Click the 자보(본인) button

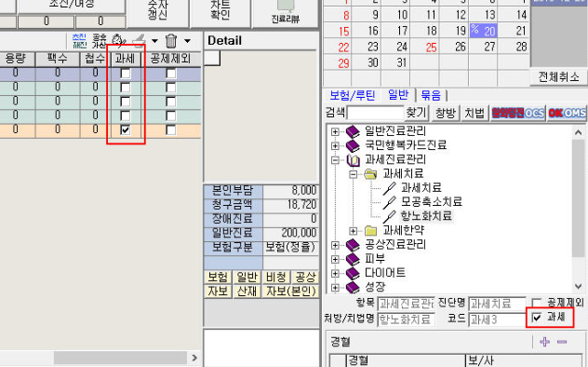tap(291, 292)
